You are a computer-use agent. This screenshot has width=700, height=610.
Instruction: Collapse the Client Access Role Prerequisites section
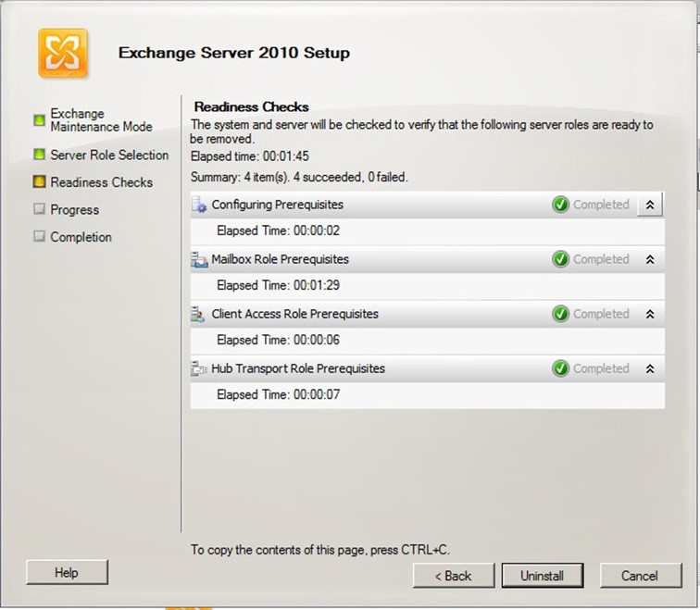point(650,314)
